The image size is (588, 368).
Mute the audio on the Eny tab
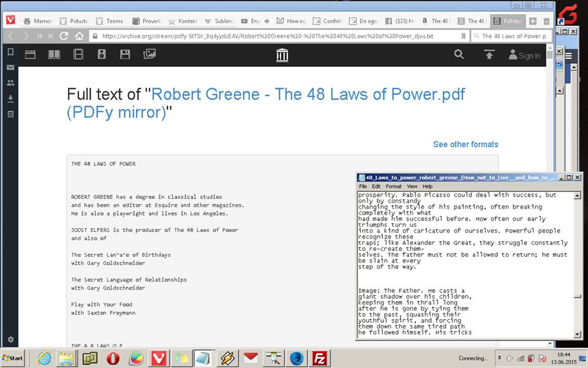267,21
